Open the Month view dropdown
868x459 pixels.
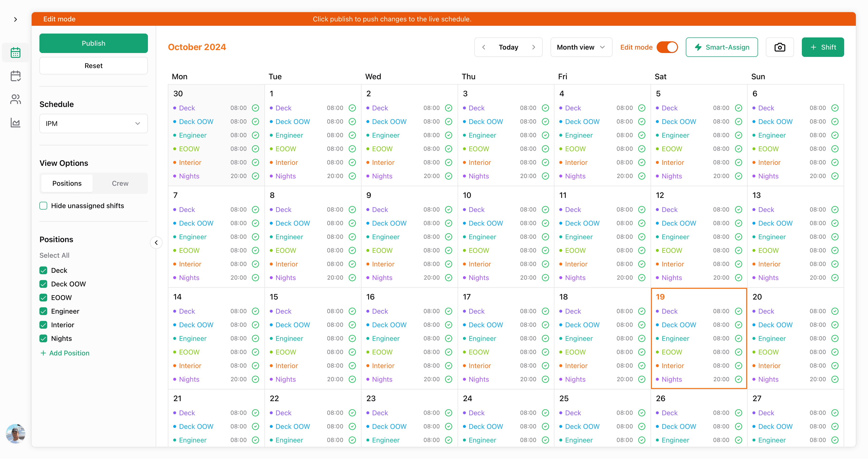(581, 47)
